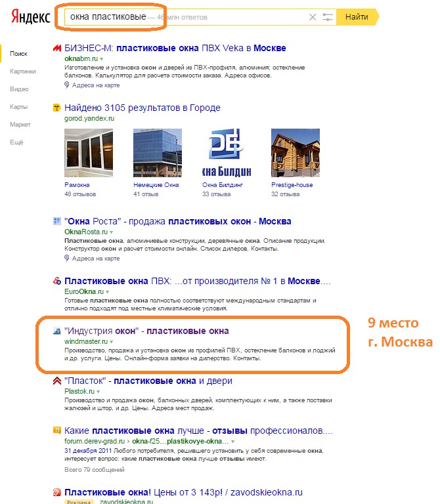Open the Окна Билдинг link

[x=223, y=185]
